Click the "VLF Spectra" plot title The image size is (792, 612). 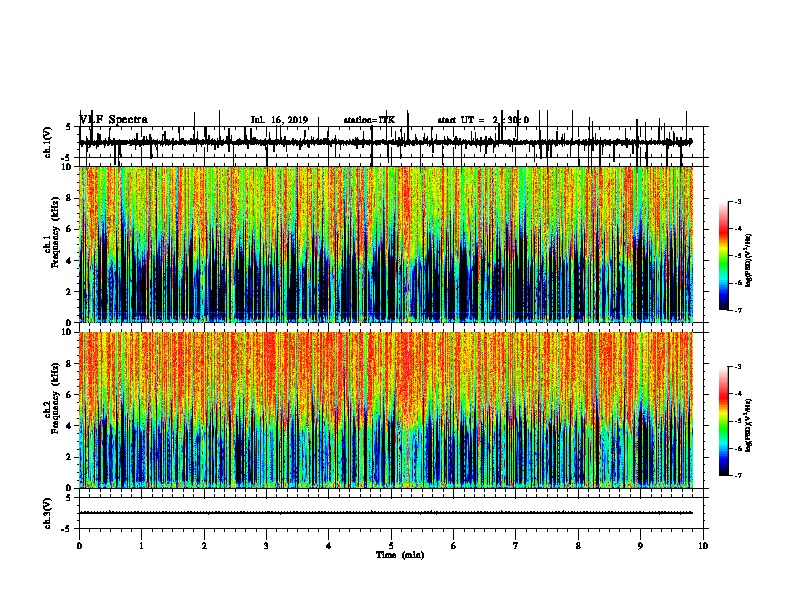pyautogui.click(x=114, y=120)
